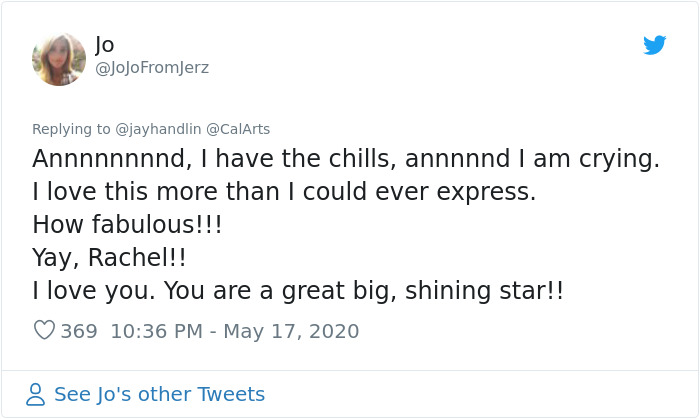Image resolution: width=700 pixels, height=419 pixels.
Task: Click the 'Yay, Rachel!!' line
Action: [x=109, y=258]
